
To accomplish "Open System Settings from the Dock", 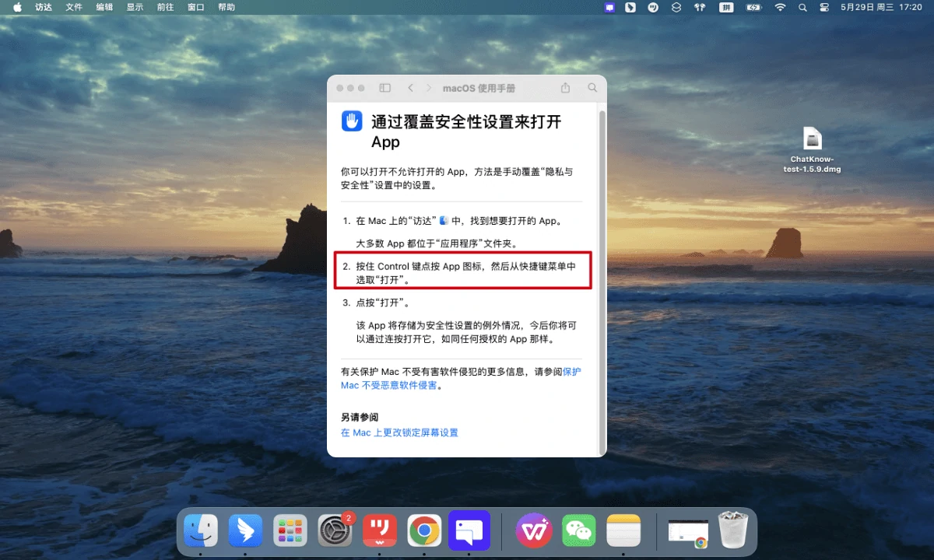I will [335, 530].
